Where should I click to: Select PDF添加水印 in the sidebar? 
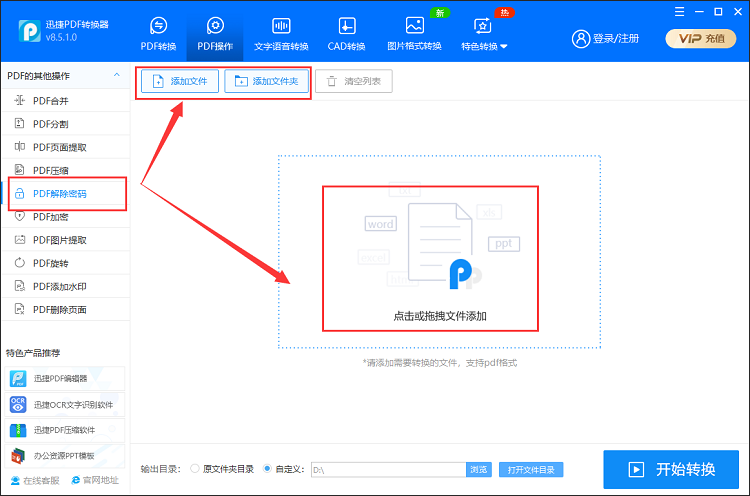[66, 286]
